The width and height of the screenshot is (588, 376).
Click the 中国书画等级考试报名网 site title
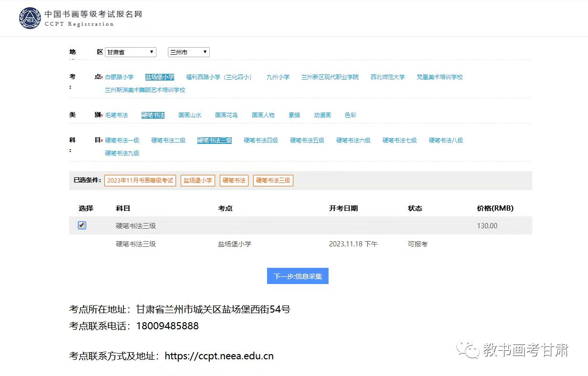pos(93,14)
